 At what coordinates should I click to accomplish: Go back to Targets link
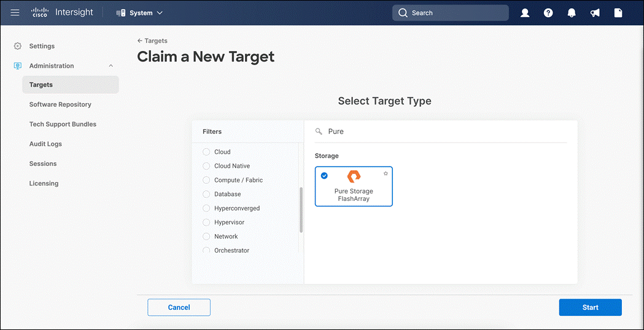click(x=152, y=41)
